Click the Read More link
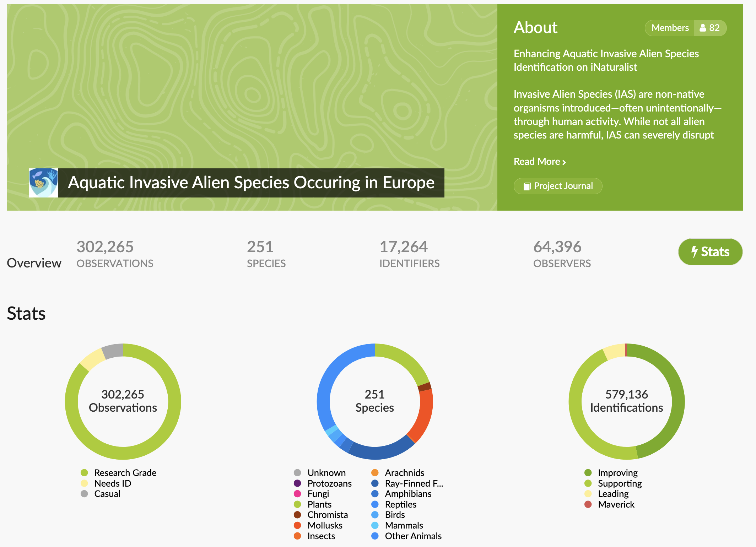The height and width of the screenshot is (547, 756). (536, 162)
